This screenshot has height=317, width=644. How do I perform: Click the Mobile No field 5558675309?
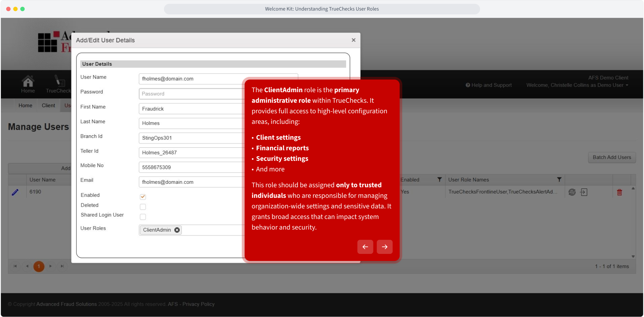click(192, 167)
